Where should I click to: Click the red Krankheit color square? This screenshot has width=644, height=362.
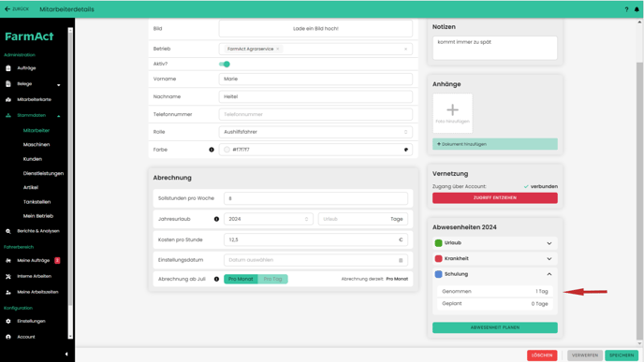pos(438,258)
